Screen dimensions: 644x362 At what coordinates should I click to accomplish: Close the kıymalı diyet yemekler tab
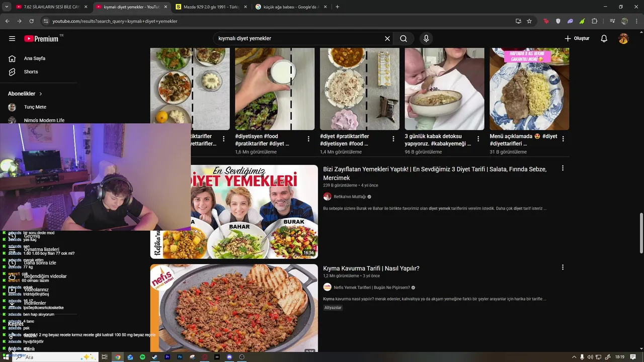click(165, 7)
